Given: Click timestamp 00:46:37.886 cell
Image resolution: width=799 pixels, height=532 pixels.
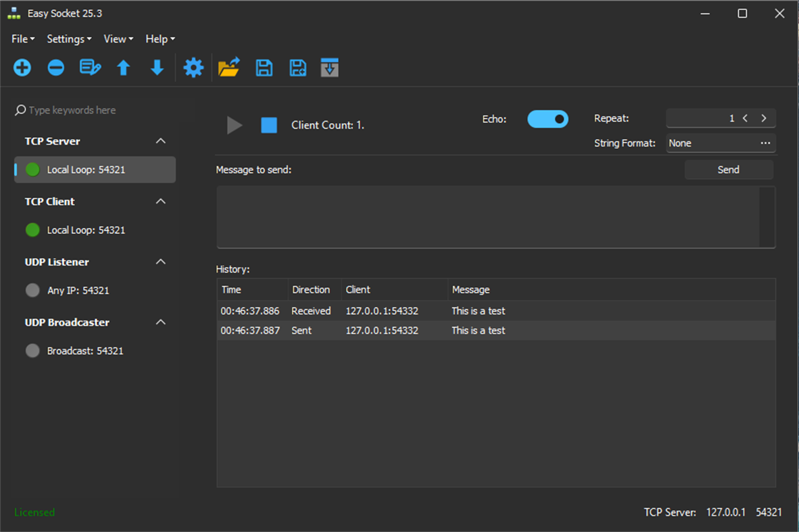Looking at the screenshot, I should click(x=249, y=311).
